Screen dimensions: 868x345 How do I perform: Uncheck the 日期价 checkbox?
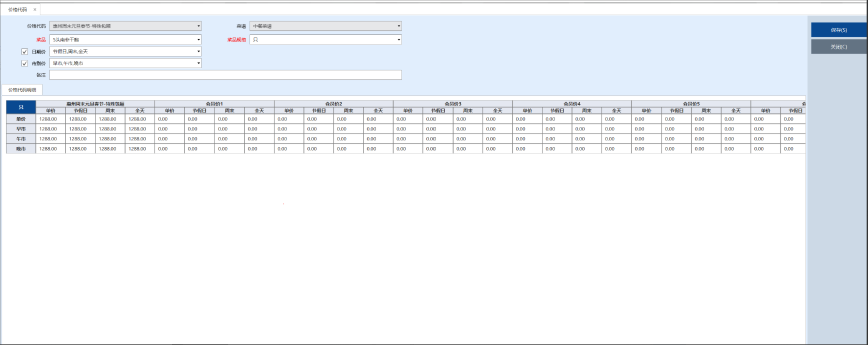click(x=24, y=52)
